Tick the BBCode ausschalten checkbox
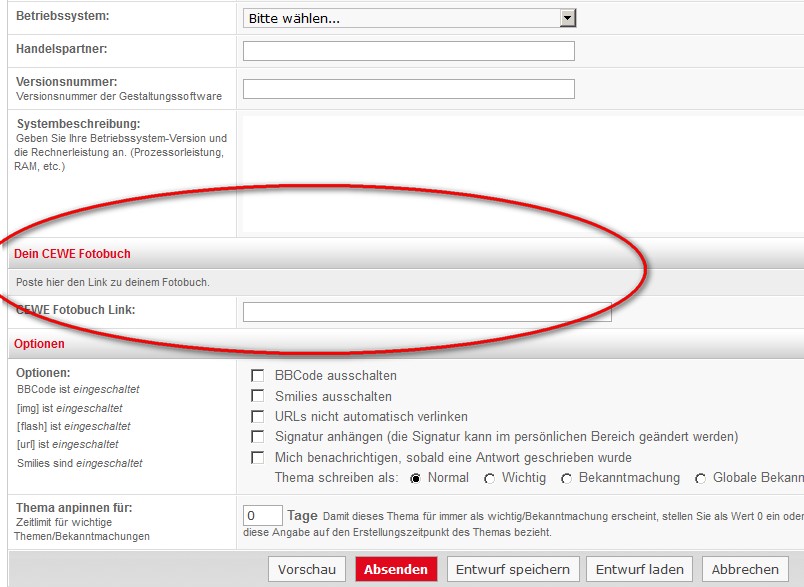804x587 pixels. (x=257, y=376)
